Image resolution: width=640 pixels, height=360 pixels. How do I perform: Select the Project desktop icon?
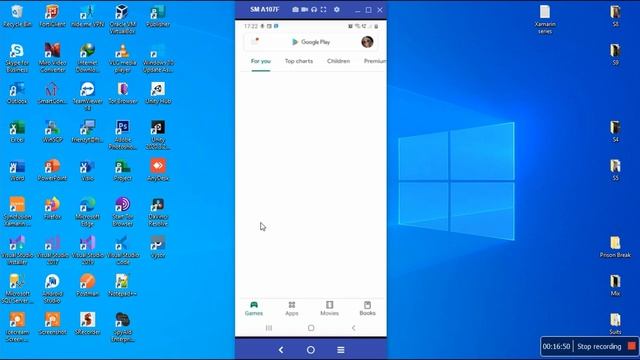pyautogui.click(x=122, y=170)
